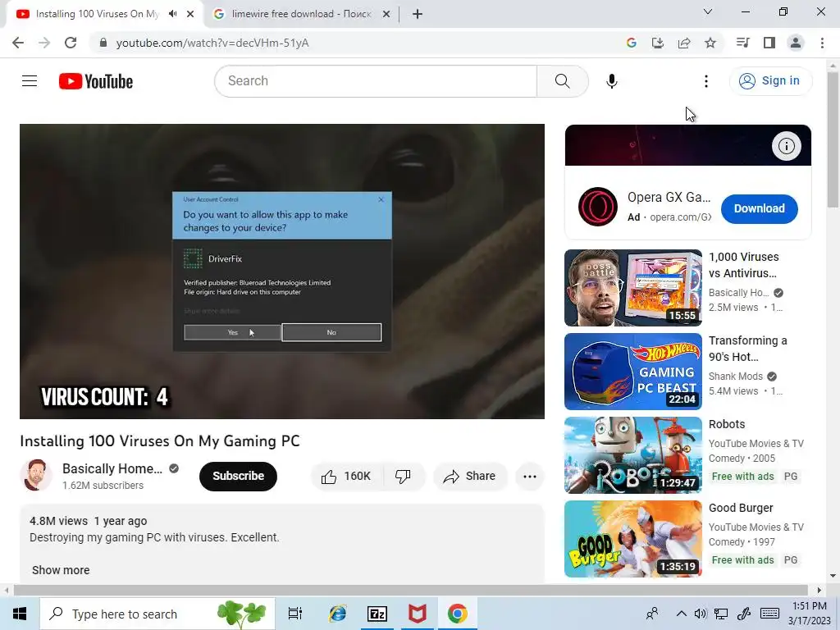Switch to the limewire free download tab

[x=302, y=14]
